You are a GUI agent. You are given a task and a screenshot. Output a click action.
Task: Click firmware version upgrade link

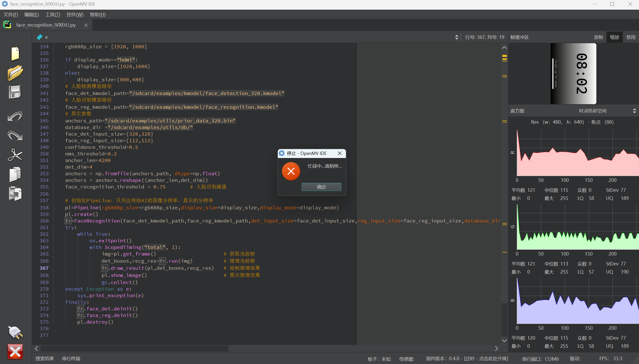[467, 358]
